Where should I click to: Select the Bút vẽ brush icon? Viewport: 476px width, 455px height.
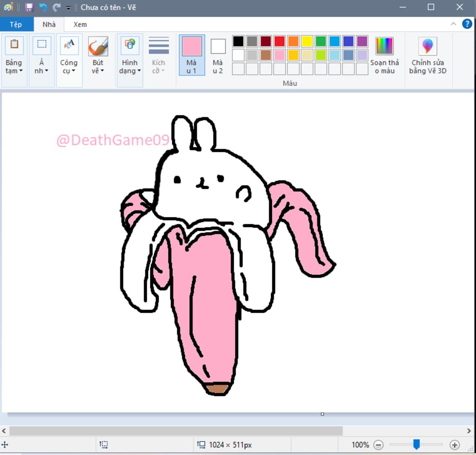tap(98, 46)
